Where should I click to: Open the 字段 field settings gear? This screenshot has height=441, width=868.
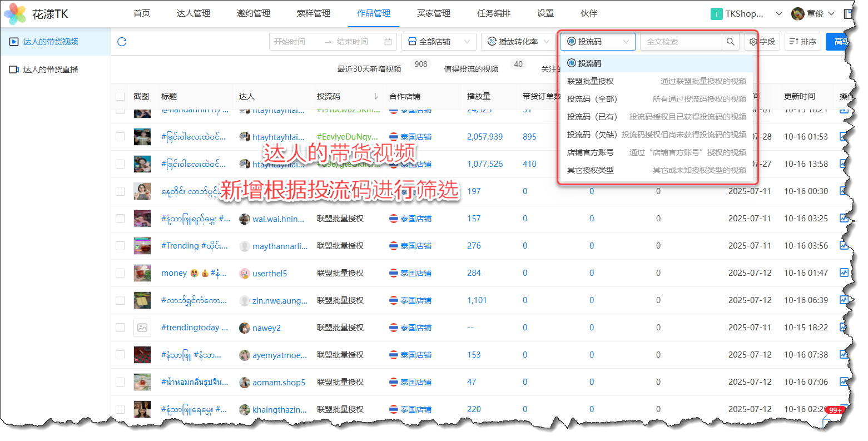pyautogui.click(x=753, y=42)
